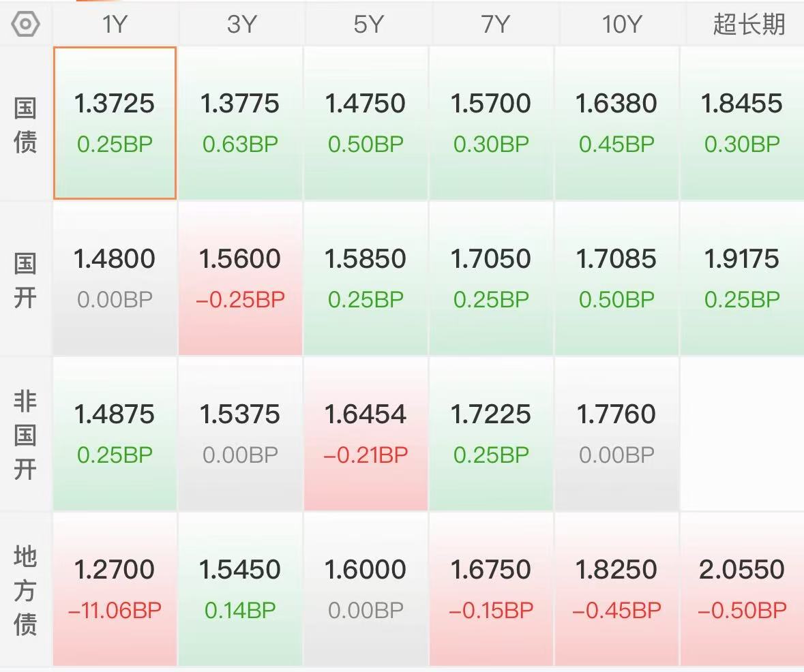Open the highlighted 国债 1Y cell 1.3725
804x672 pixels.
point(115,123)
